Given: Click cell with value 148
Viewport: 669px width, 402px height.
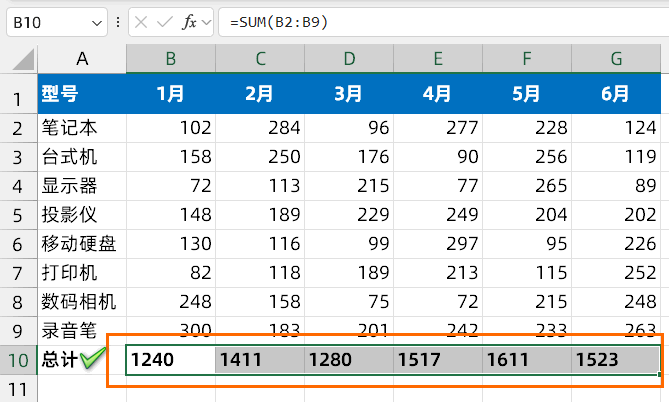Looking at the screenshot, I should [x=171, y=215].
